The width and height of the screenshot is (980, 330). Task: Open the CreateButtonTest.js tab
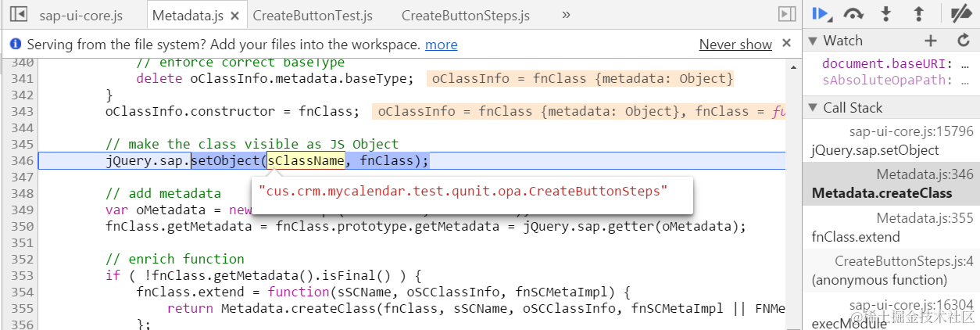pyautogui.click(x=313, y=15)
